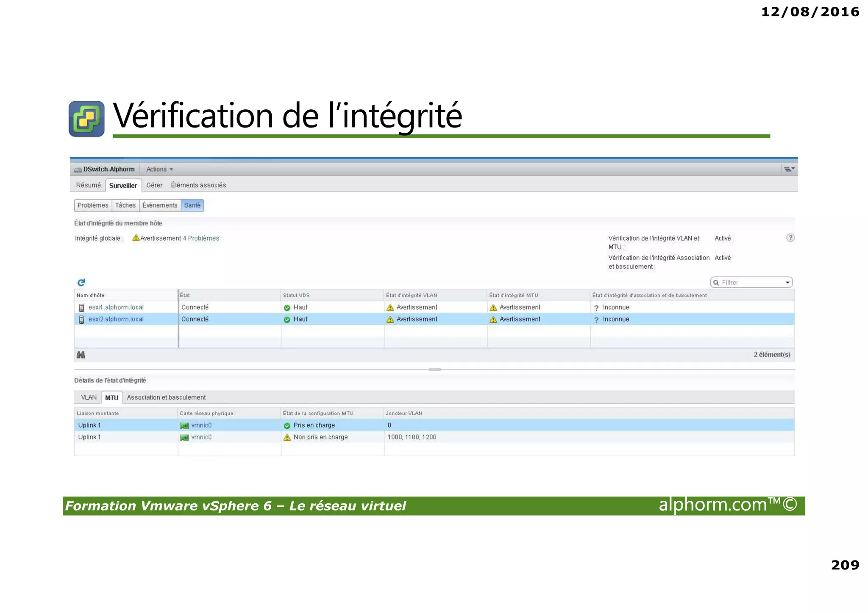This screenshot has height=613, width=868.
Task: Click the green Haut status icon for esxi2
Action: 287,319
